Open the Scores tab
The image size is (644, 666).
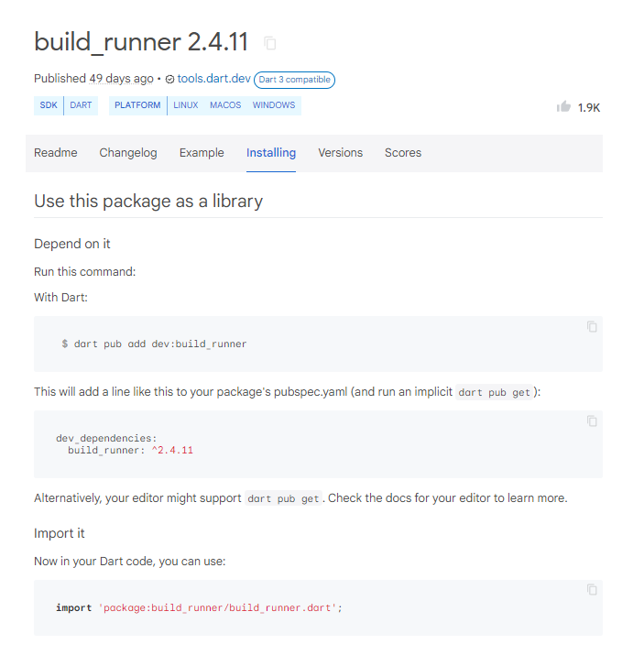click(403, 153)
